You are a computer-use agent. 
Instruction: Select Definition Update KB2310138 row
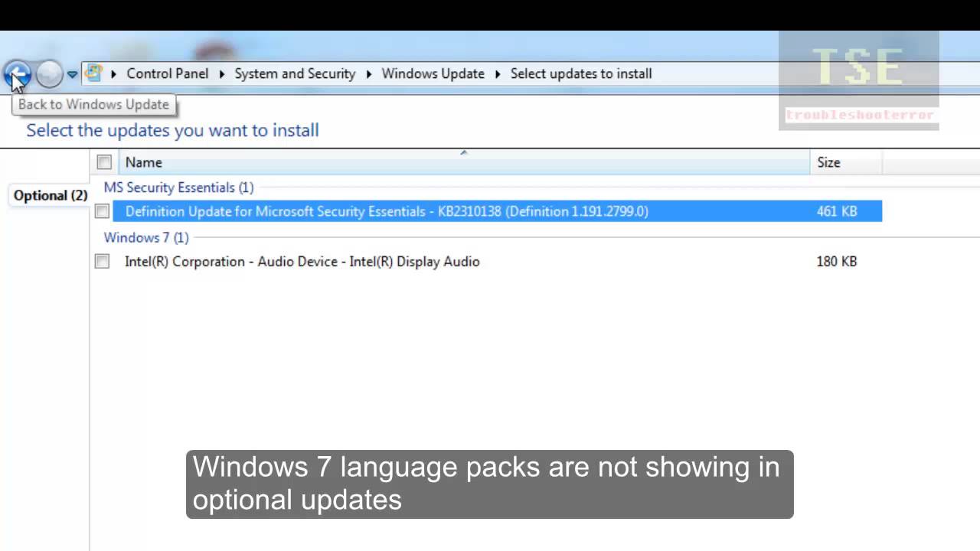pyautogui.click(x=497, y=211)
